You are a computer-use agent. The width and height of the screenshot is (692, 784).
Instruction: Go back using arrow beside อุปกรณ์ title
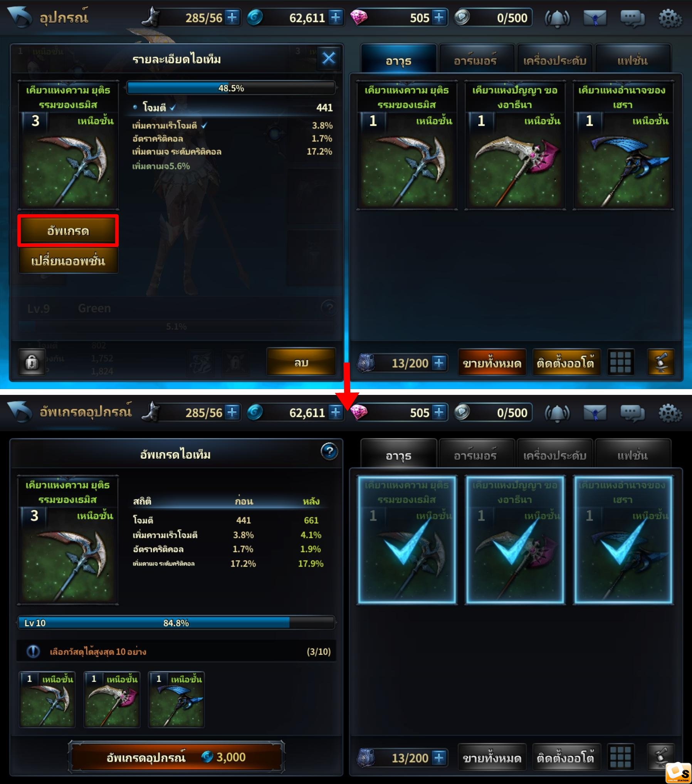point(19,17)
